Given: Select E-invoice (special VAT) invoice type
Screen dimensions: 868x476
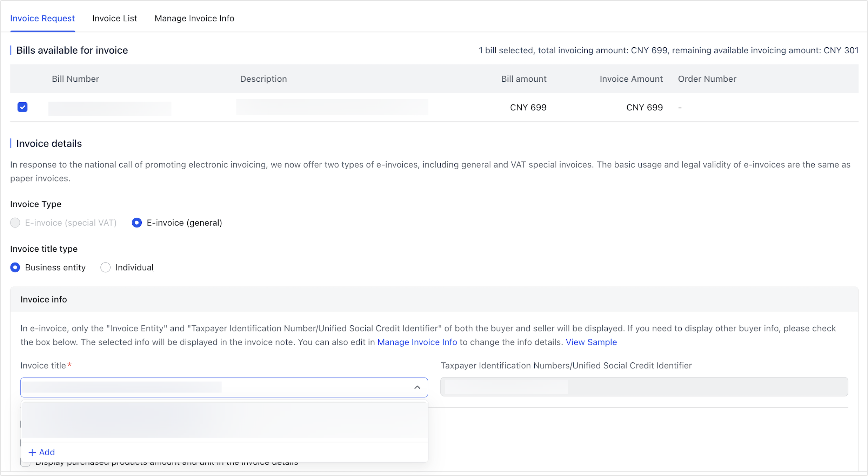Looking at the screenshot, I should (15, 223).
